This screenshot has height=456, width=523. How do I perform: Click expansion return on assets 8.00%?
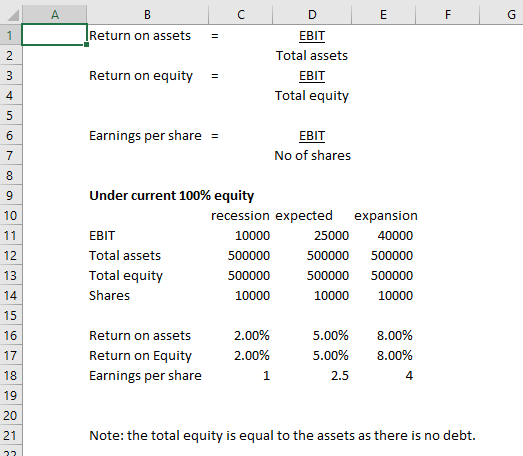coord(395,336)
